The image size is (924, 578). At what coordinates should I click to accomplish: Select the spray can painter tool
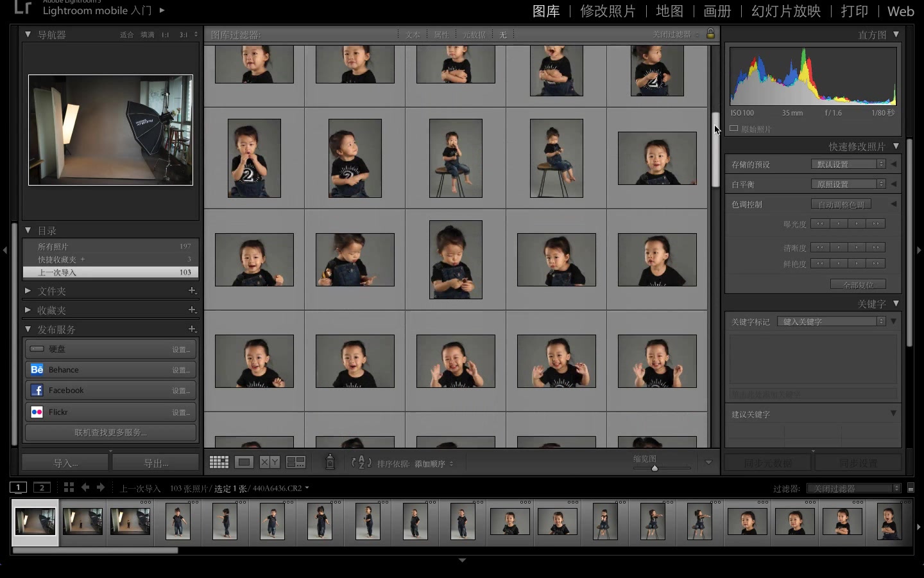(330, 462)
